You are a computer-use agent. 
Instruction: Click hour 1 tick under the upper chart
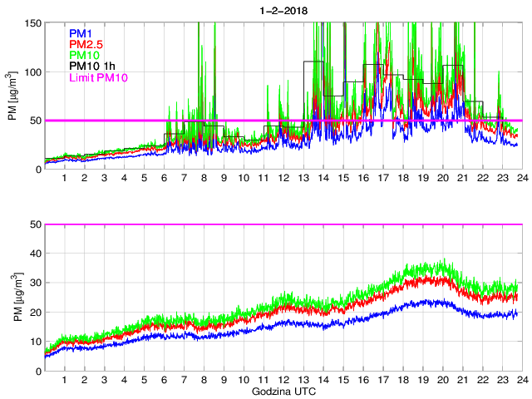click(x=65, y=179)
